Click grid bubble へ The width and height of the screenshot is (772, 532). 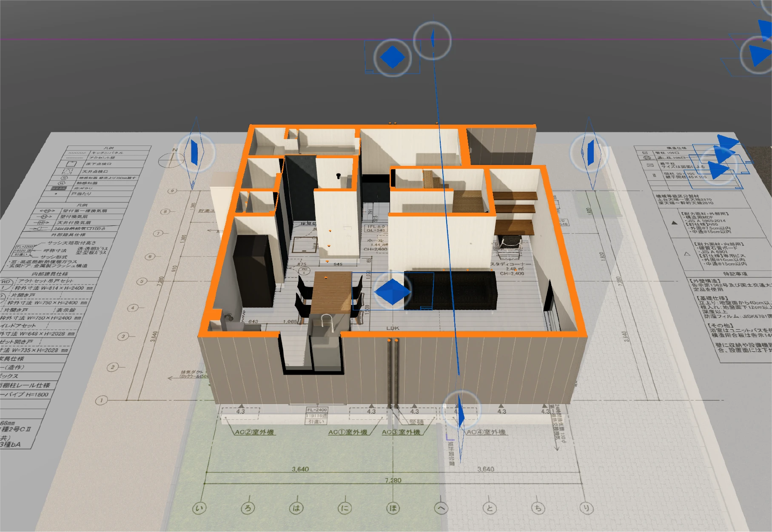(441, 508)
